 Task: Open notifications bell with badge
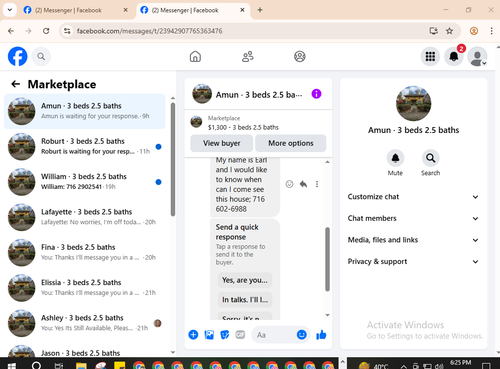tap(454, 56)
